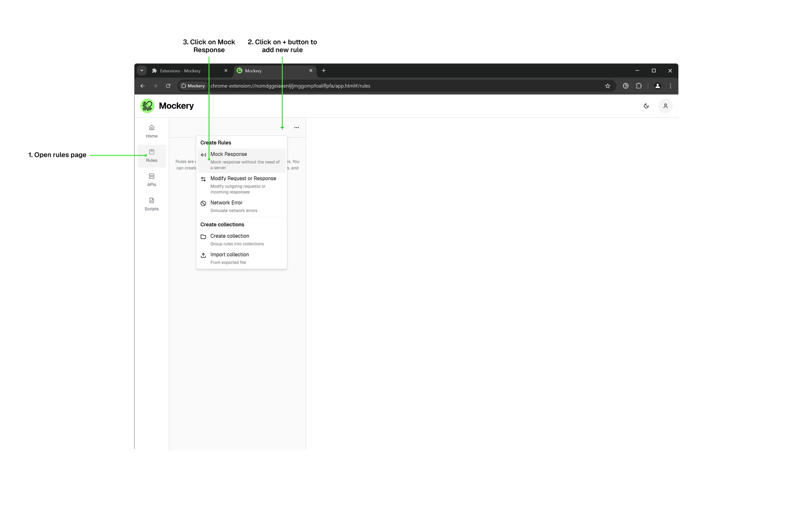Choose Create collection menu entry
812x514 pixels.
coord(241,240)
